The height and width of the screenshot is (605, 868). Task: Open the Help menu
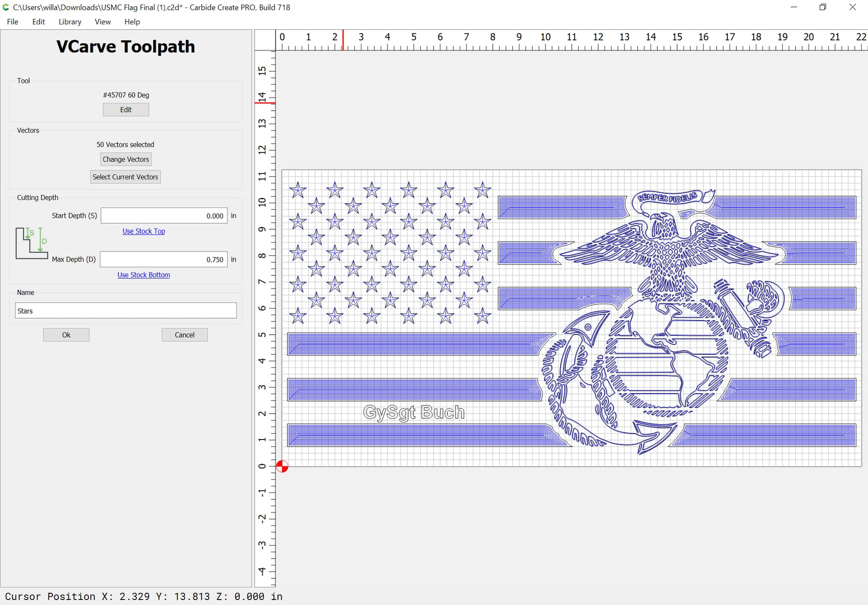tap(132, 22)
